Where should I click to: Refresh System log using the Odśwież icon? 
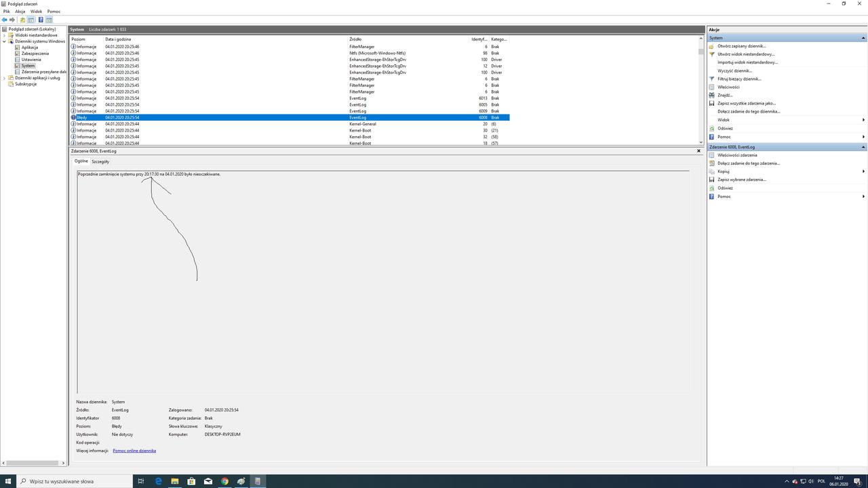coord(711,128)
